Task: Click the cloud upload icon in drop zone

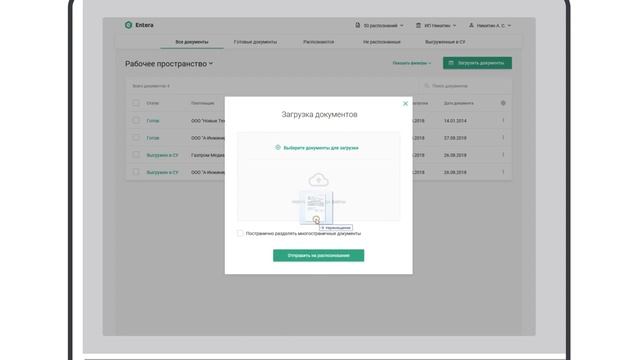Action: pos(318,180)
